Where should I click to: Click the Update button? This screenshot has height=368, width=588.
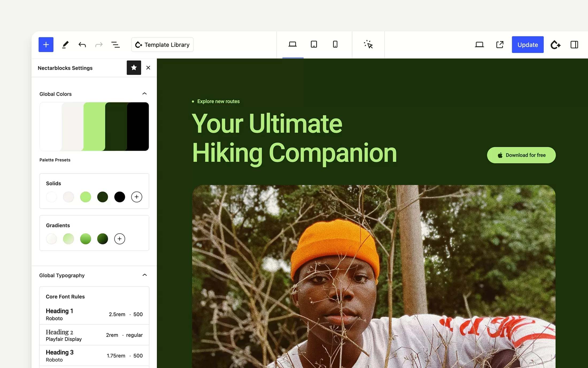click(528, 45)
